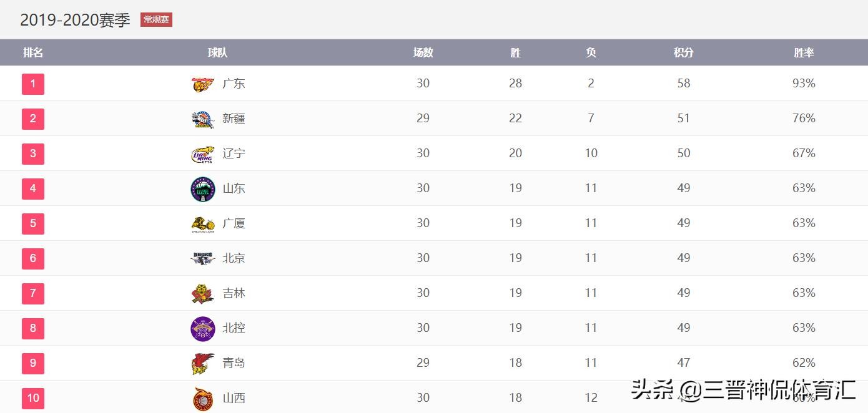Click the Guangdong (广东) team logo
The image size is (868, 413).
point(203,84)
